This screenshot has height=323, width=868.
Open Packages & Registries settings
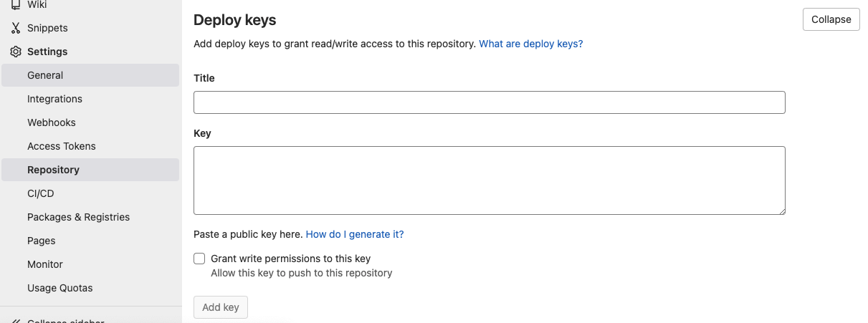pos(78,217)
